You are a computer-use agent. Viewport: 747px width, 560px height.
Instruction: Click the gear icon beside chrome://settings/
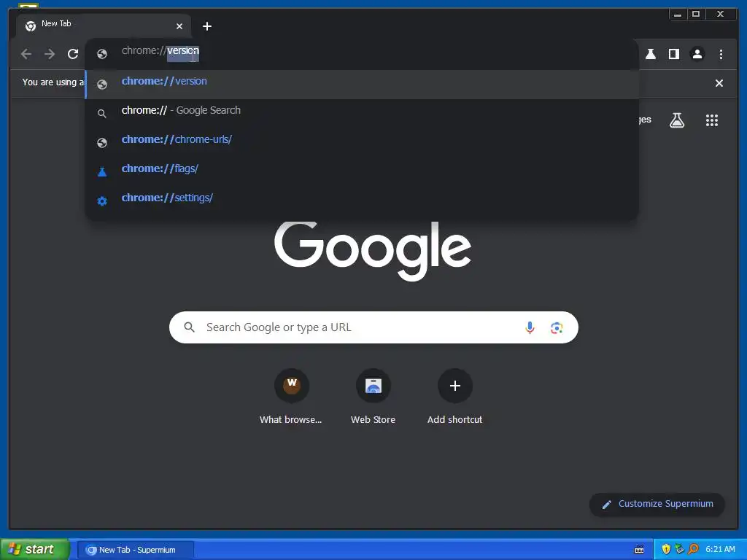coord(102,201)
